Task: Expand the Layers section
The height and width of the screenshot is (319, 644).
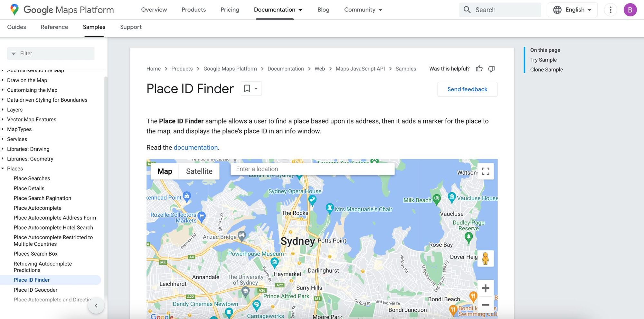Action: pyautogui.click(x=15, y=110)
